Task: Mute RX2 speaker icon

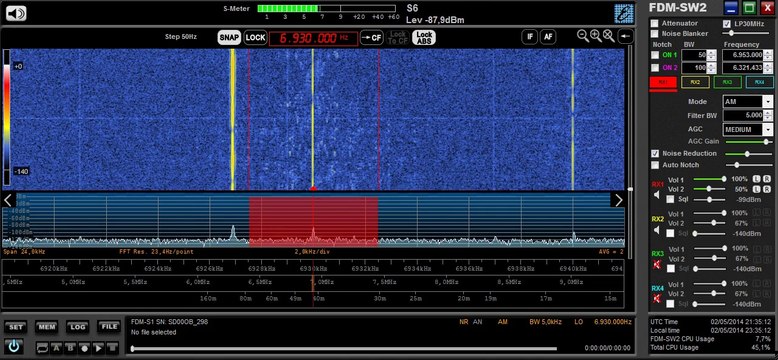Action: (657, 230)
